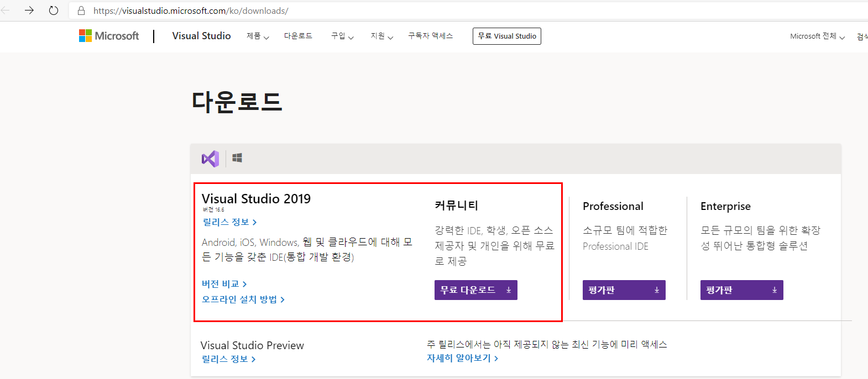Screen dimensions: 868x379
Task: Click the Professional edition heading
Action: click(613, 206)
